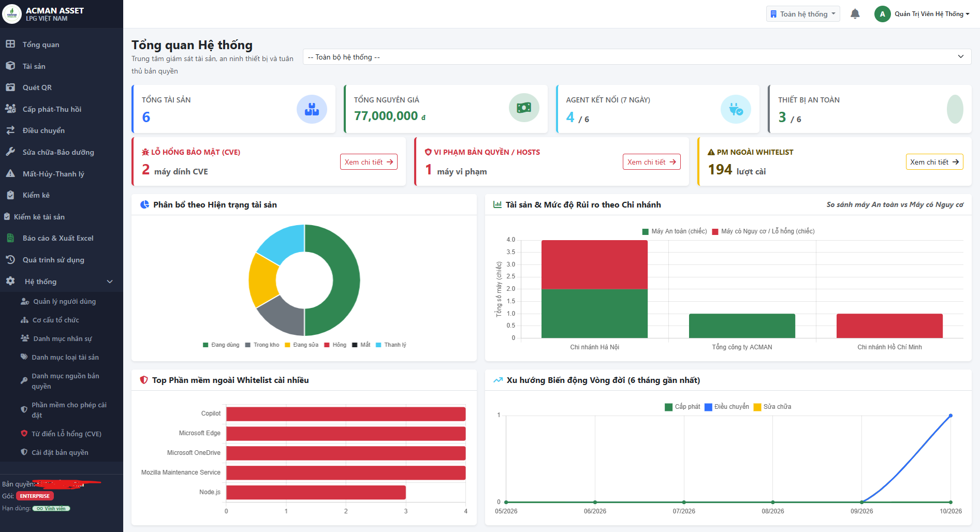This screenshot has height=532, width=980.
Task: Click the red Chi nhánh Hồ Chí Minh bar
Action: 889,326
